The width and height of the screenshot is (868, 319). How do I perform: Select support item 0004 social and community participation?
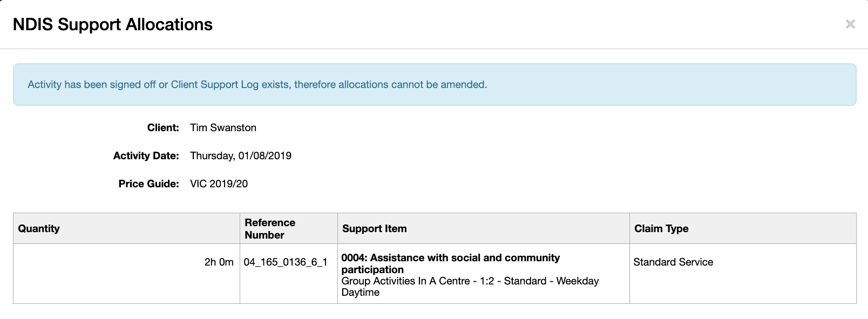(451, 263)
